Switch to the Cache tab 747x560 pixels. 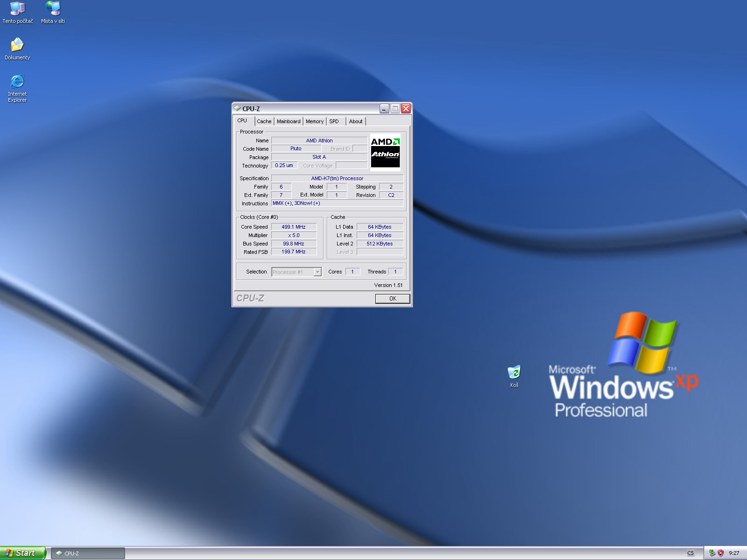click(264, 121)
